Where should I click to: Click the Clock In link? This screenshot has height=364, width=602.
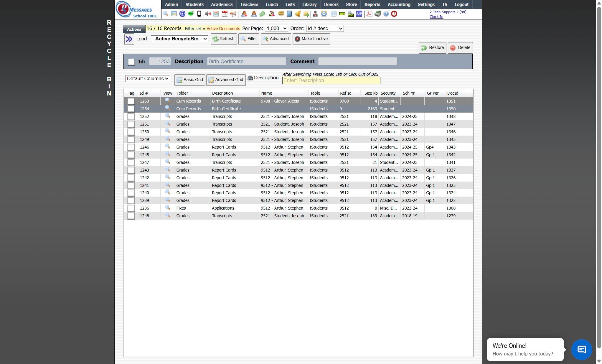(x=436, y=17)
